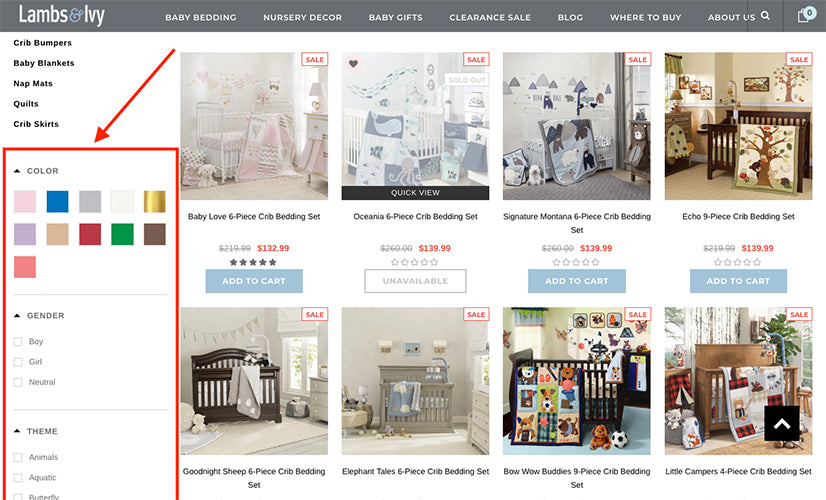Open the BABY BEDDING menu

(x=201, y=17)
